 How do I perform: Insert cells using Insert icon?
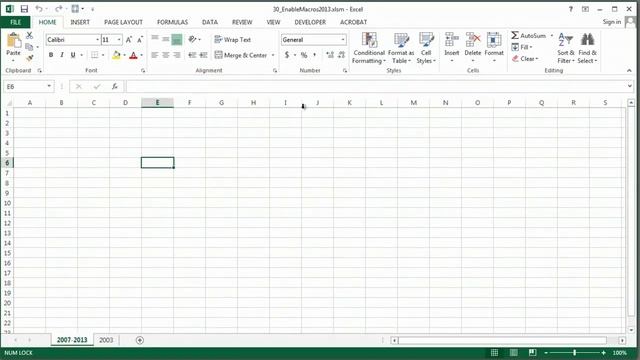click(x=452, y=40)
